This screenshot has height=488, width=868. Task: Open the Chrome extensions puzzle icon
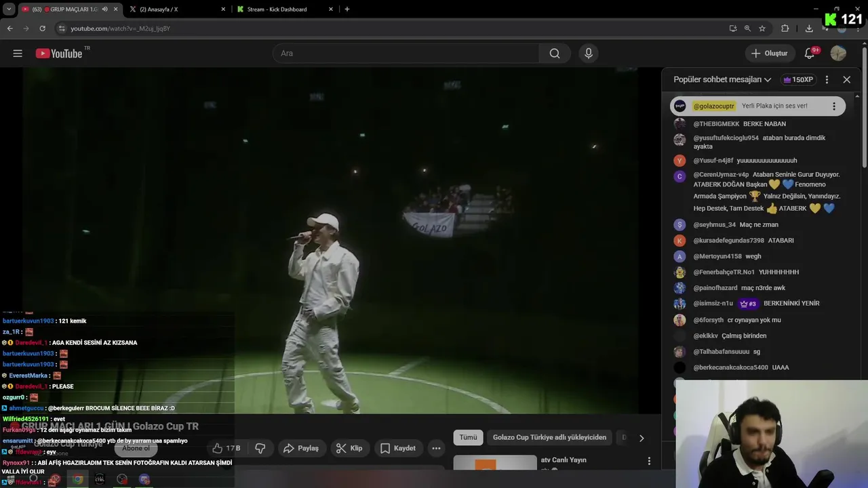point(785,28)
